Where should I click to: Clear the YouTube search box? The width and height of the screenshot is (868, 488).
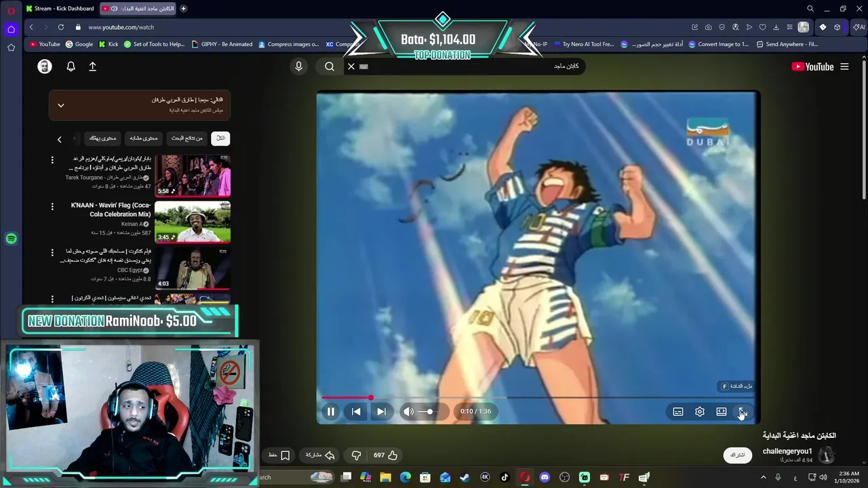pos(351,66)
